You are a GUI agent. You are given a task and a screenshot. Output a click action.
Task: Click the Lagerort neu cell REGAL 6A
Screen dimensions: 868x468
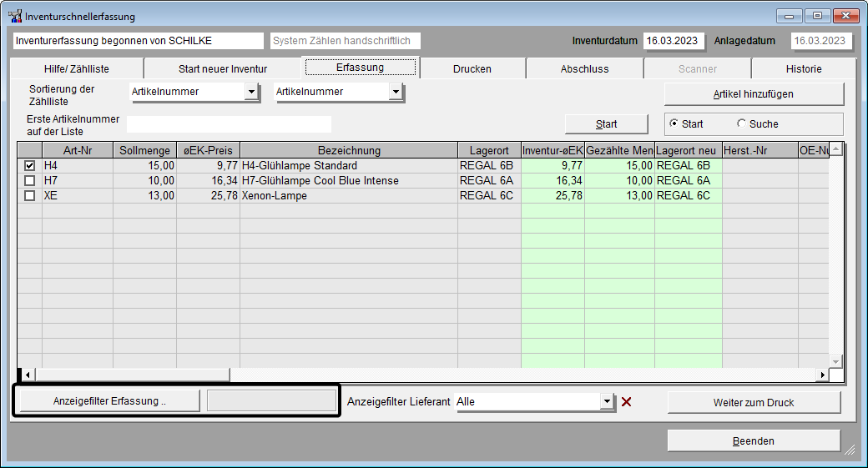(x=689, y=180)
